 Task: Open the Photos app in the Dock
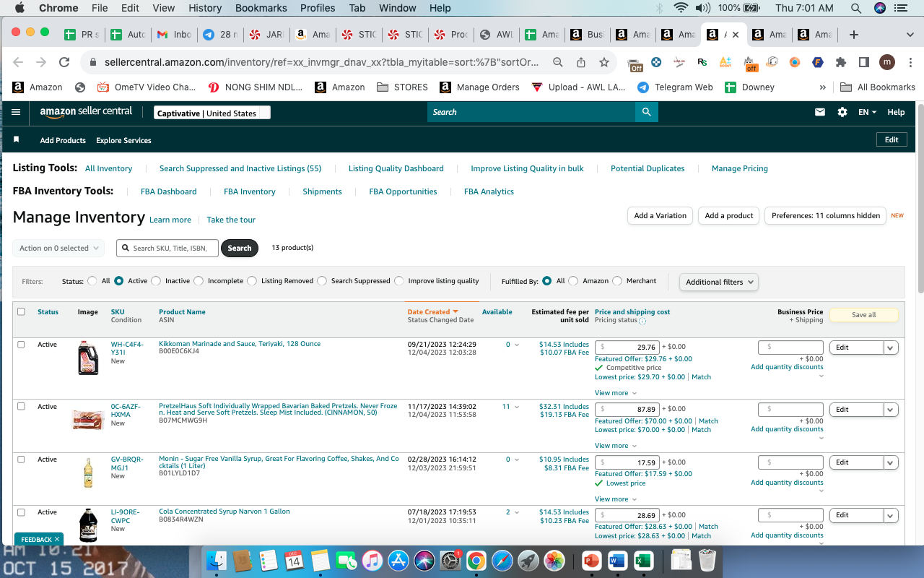click(554, 561)
